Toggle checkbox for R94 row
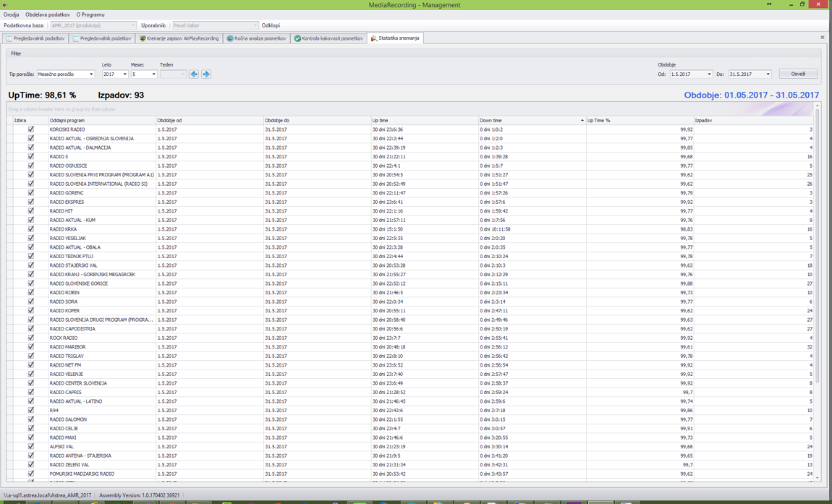 click(x=31, y=410)
